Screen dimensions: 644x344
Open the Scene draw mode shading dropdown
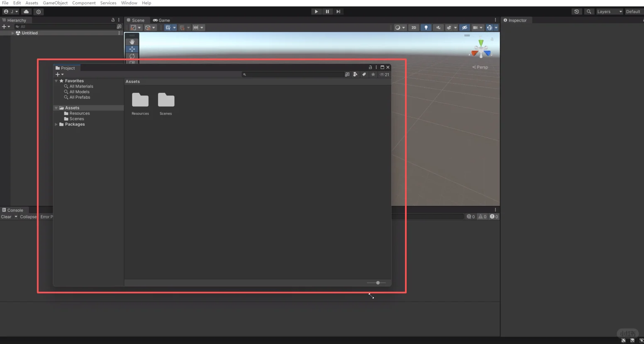(x=400, y=28)
